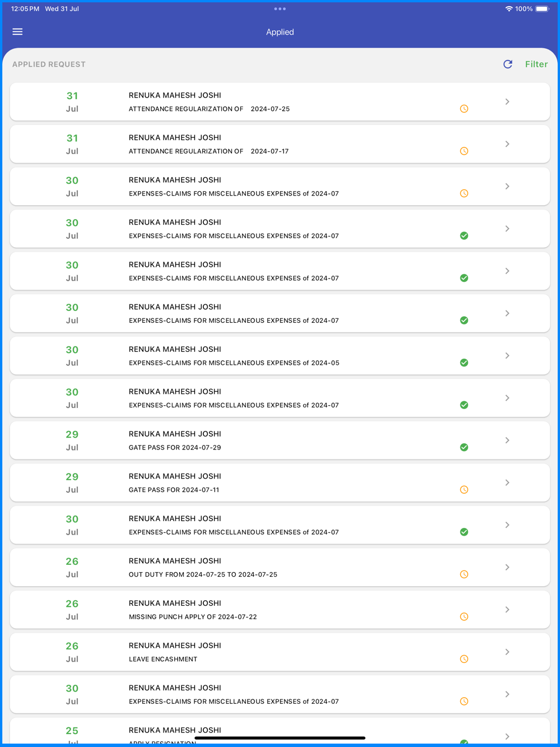This screenshot has height=747, width=560.
Task: Click approved checkmark for expenses of 2024-05
Action: (464, 363)
